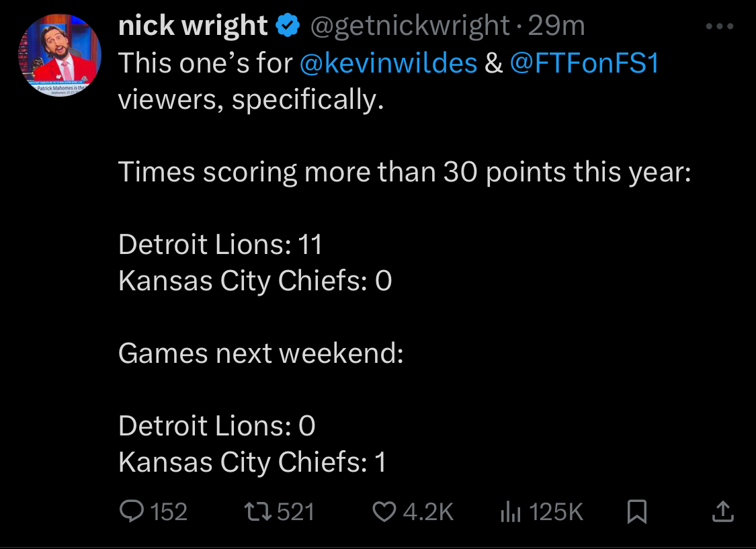Screen dimensions: 756x549
Task: Open the @getnickwright handle link
Action: (409, 26)
